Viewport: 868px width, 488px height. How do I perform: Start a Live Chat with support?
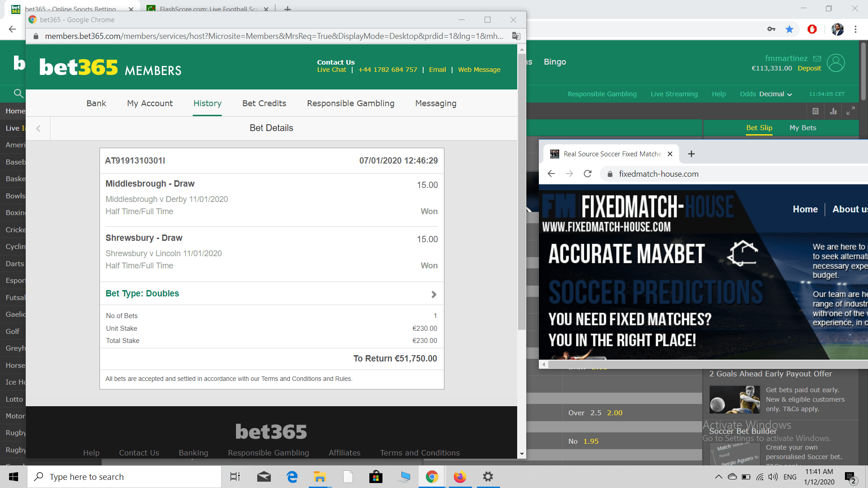pyautogui.click(x=331, y=70)
